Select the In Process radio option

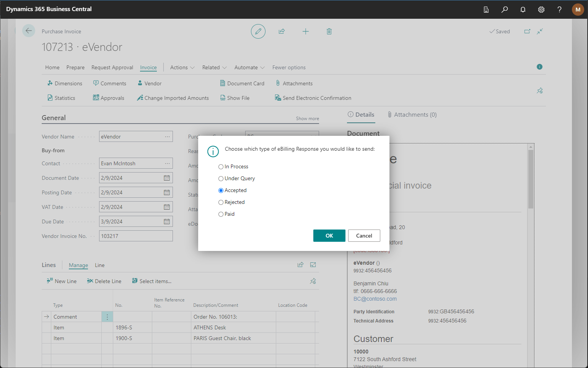(x=221, y=167)
